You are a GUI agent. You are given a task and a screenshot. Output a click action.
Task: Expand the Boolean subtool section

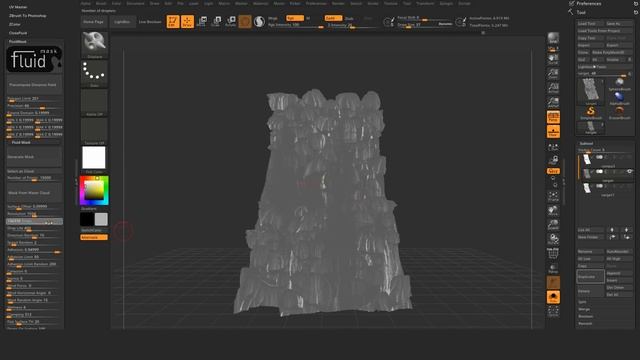[x=585, y=316]
